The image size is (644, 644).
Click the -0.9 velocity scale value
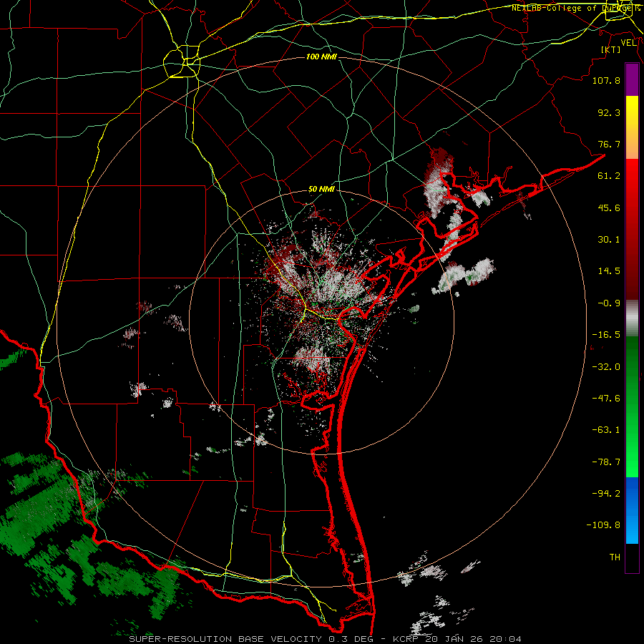tap(609, 303)
